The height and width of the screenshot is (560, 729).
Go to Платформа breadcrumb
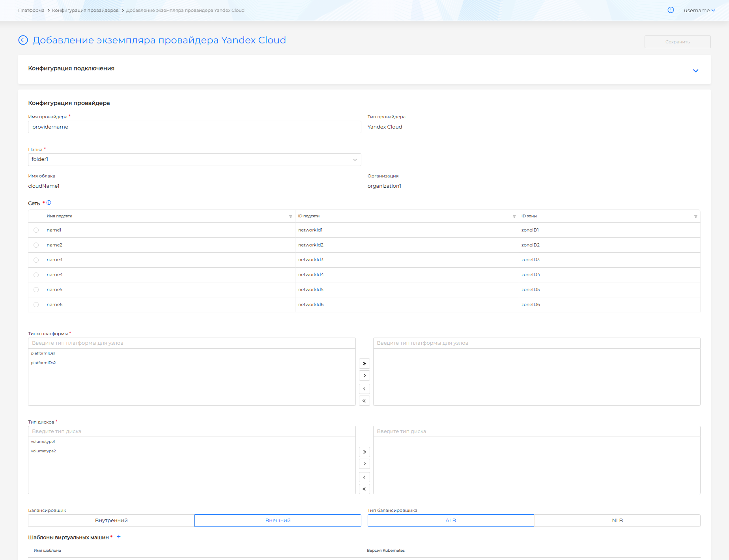tap(31, 10)
